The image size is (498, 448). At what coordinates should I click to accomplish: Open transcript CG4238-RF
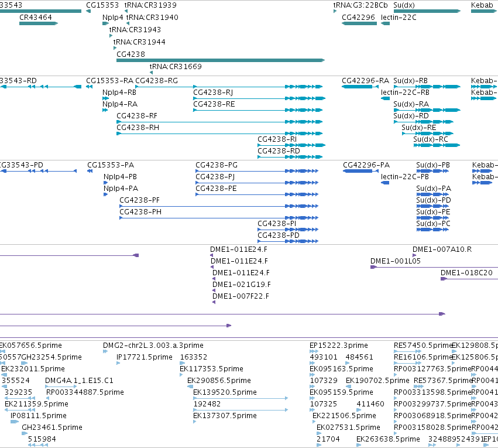pos(137,116)
